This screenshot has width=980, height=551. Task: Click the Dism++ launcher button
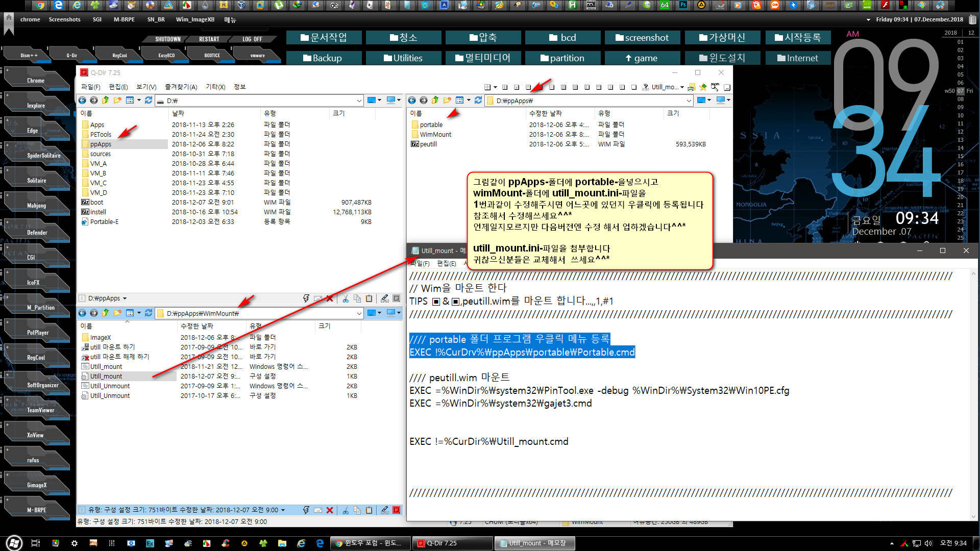pos(29,55)
